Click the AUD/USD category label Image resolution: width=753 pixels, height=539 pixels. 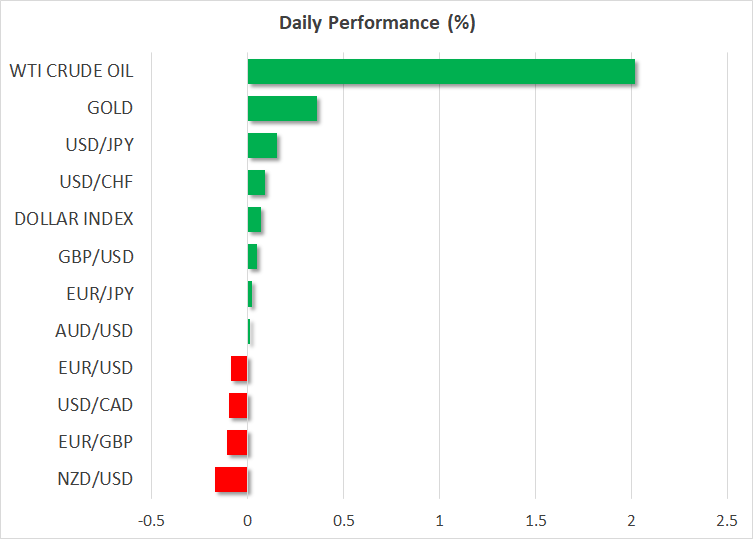(x=96, y=330)
